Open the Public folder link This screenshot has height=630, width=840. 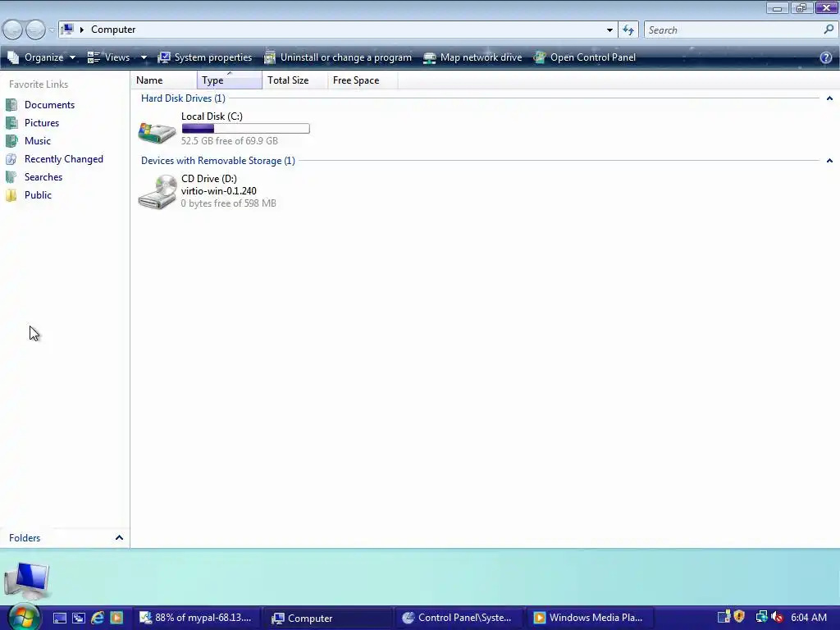point(38,195)
